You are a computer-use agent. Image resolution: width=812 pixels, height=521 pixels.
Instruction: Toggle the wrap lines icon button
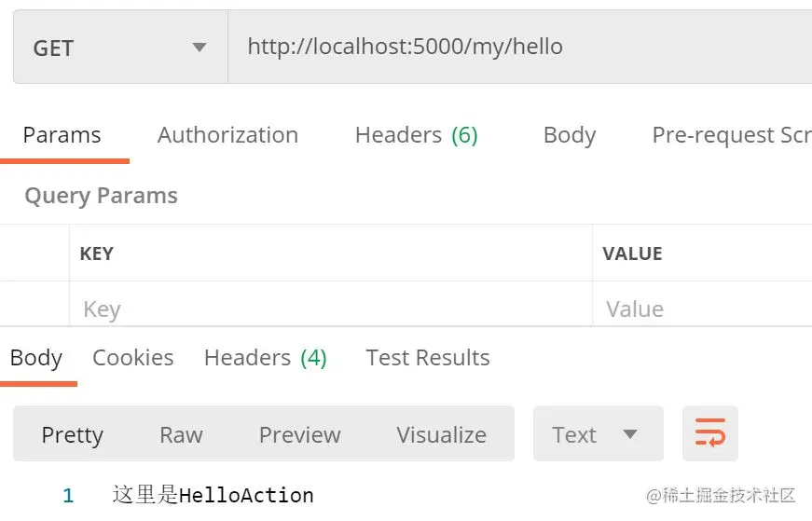coord(709,433)
